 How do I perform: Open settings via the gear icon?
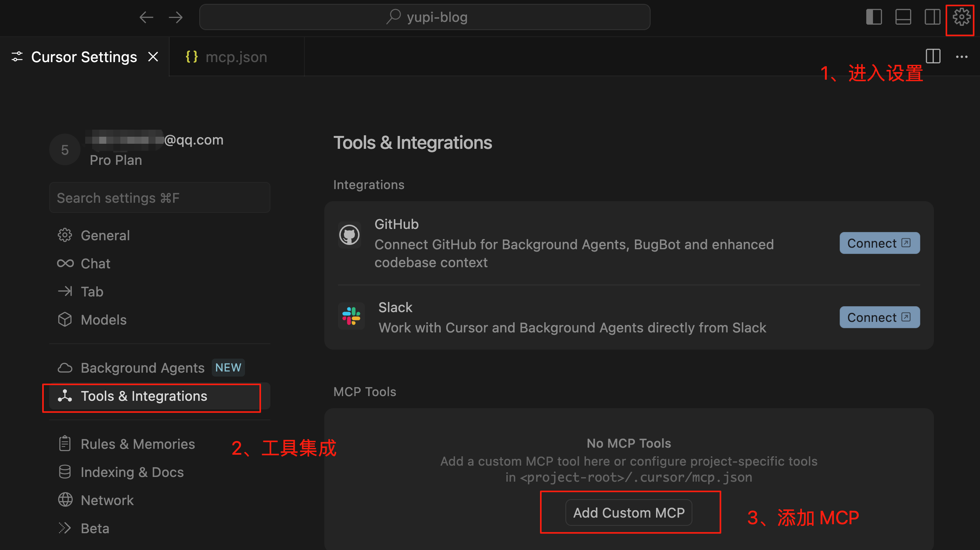(x=961, y=17)
